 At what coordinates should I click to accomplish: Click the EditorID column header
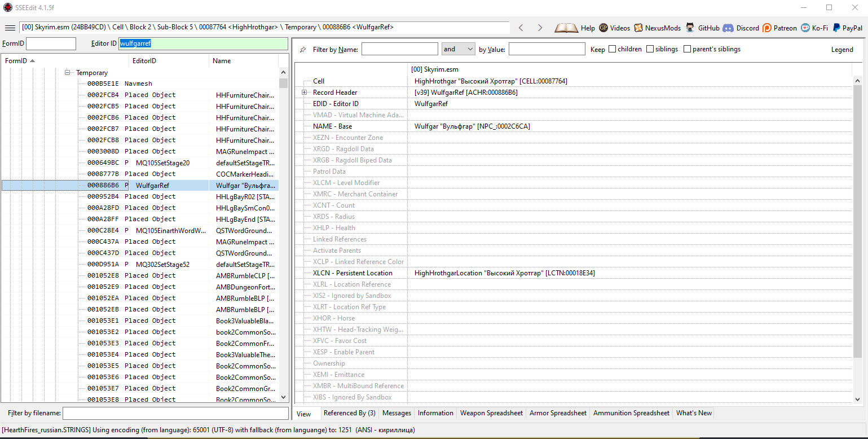[169, 61]
